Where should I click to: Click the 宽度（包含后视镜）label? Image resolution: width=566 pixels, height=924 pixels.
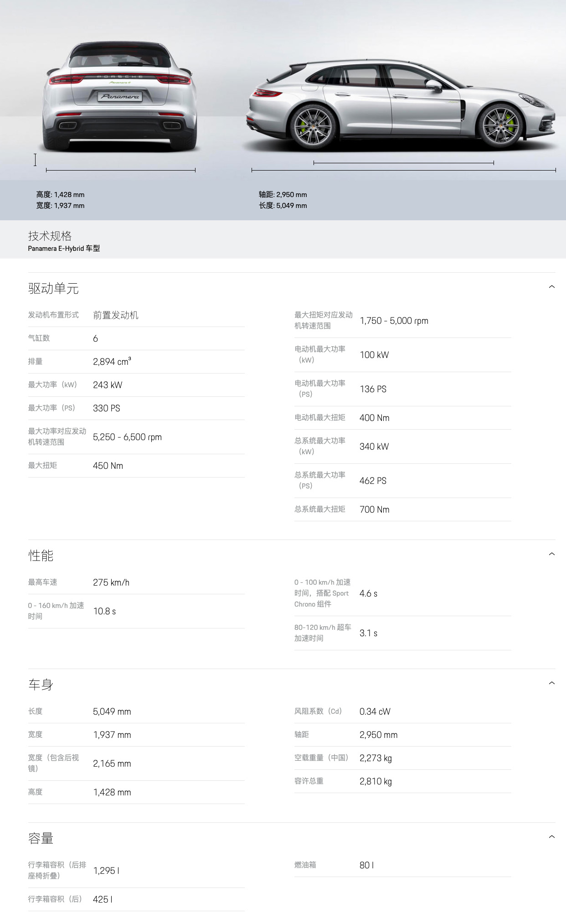pyautogui.click(x=53, y=763)
